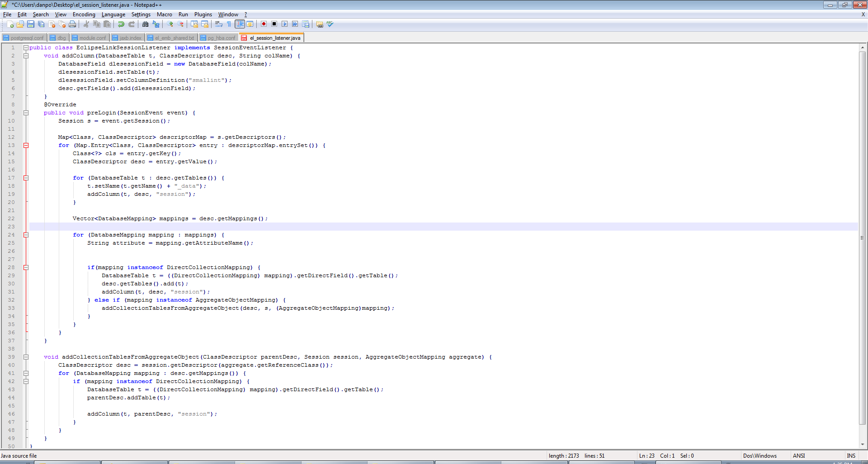Image resolution: width=868 pixels, height=464 pixels.
Task: Print the document using Print icon
Action: click(72, 24)
